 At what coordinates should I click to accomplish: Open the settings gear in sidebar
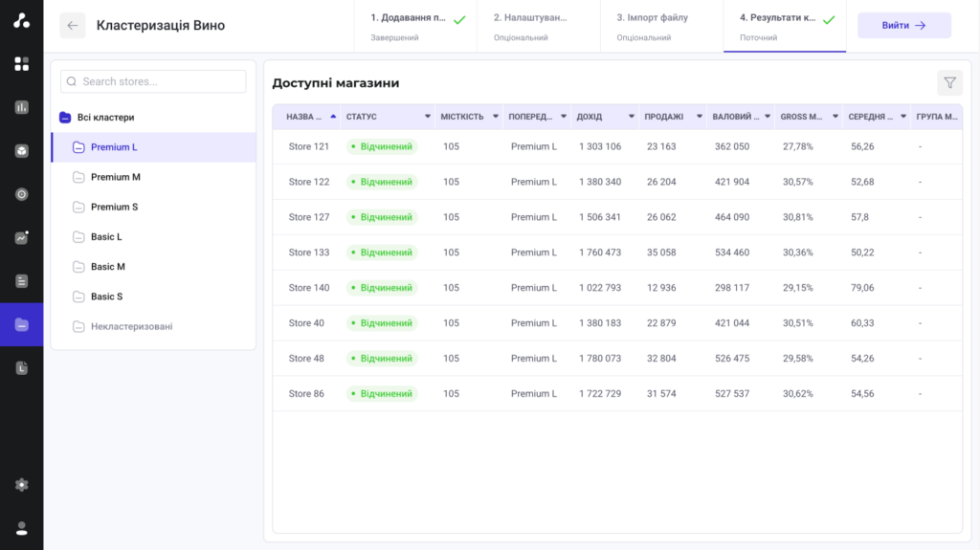coord(21,485)
